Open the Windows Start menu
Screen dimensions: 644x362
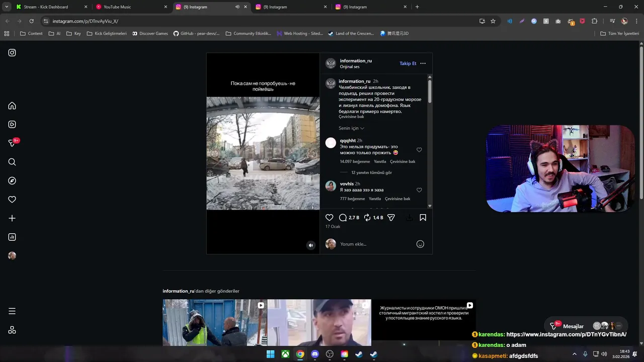270,354
